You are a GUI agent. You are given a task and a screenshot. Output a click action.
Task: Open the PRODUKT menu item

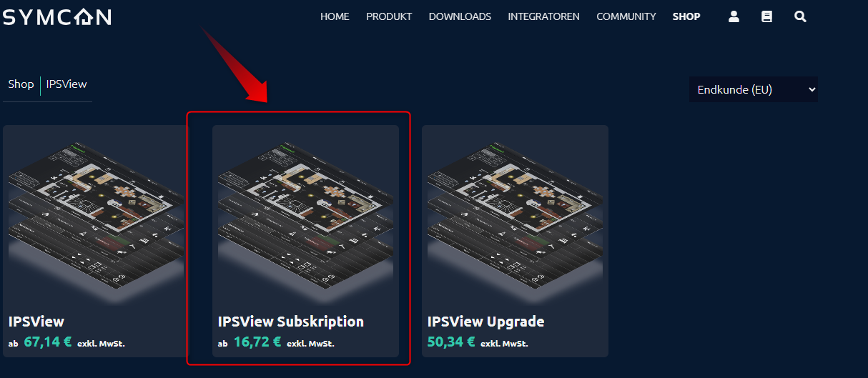click(389, 16)
